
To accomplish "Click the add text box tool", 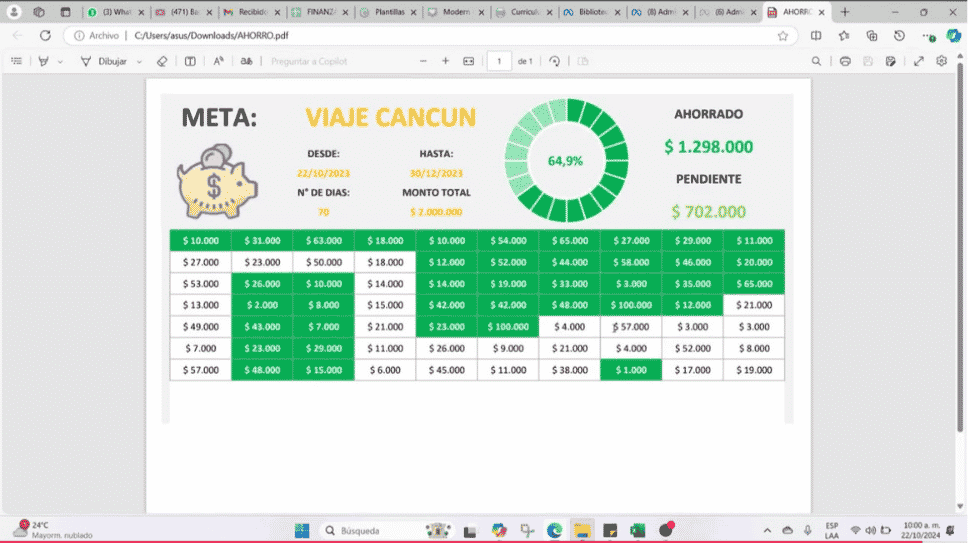I will tap(190, 61).
